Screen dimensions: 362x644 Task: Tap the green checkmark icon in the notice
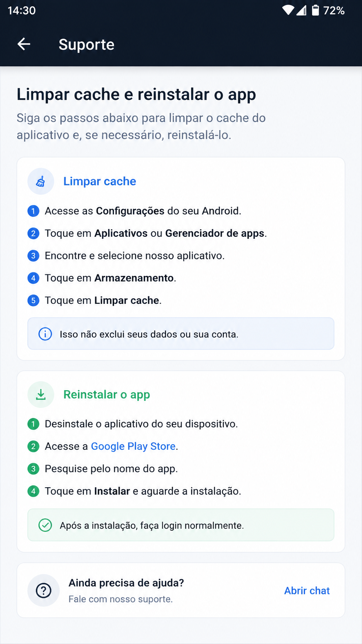point(45,525)
